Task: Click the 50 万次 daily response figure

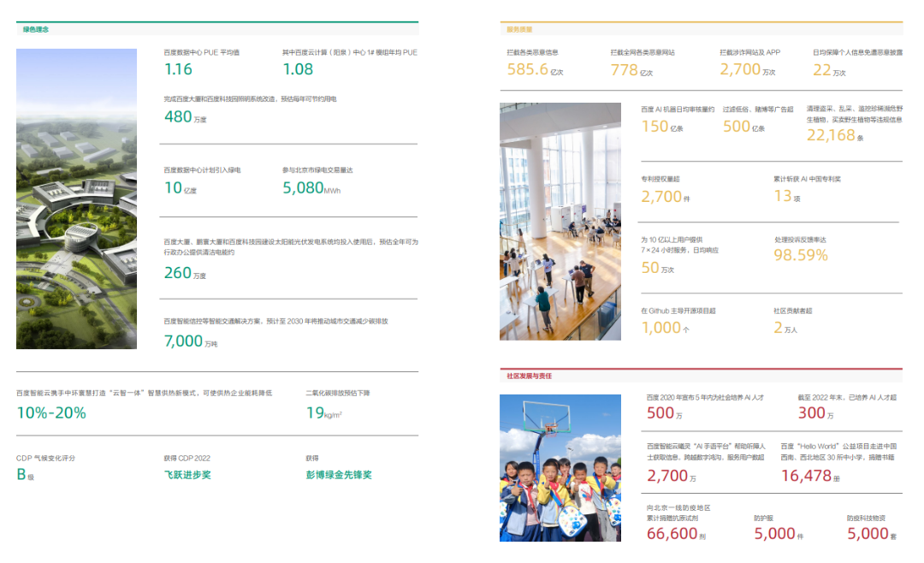Action: coord(657,268)
